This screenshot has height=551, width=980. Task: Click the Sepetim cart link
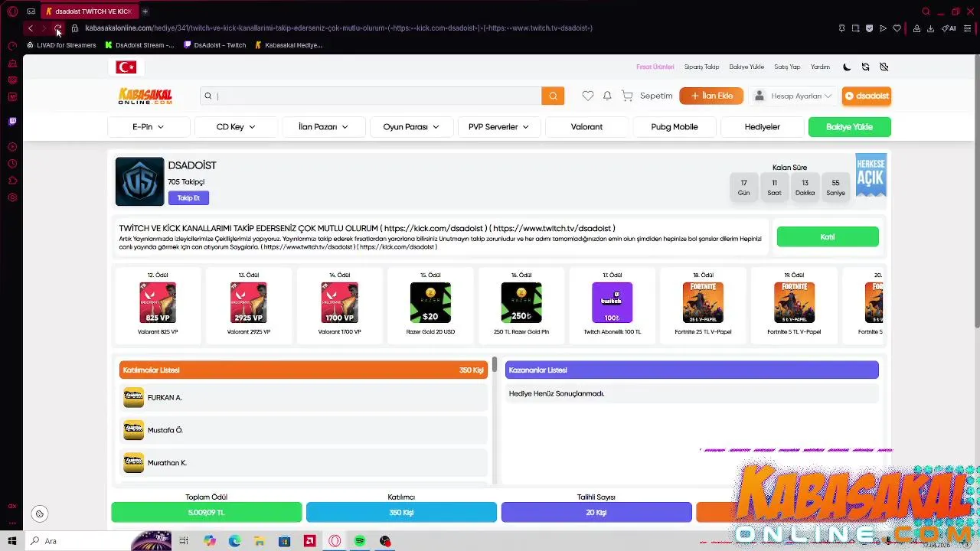pyautogui.click(x=656, y=96)
